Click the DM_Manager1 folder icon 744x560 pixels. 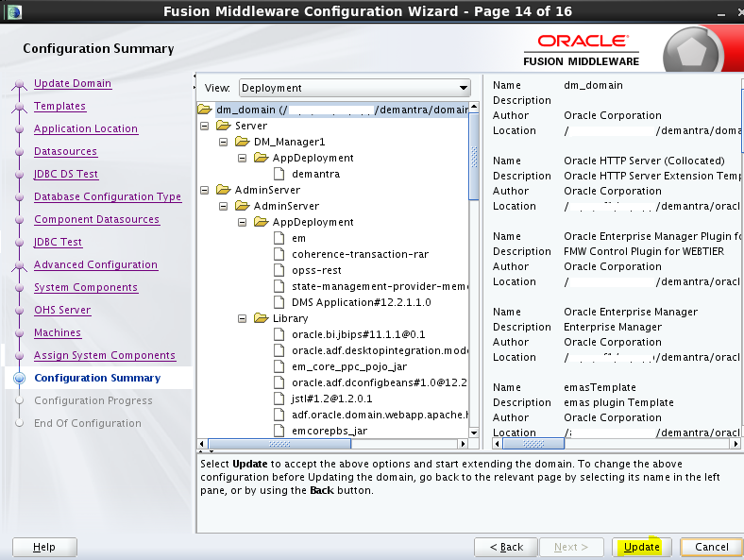[243, 142]
